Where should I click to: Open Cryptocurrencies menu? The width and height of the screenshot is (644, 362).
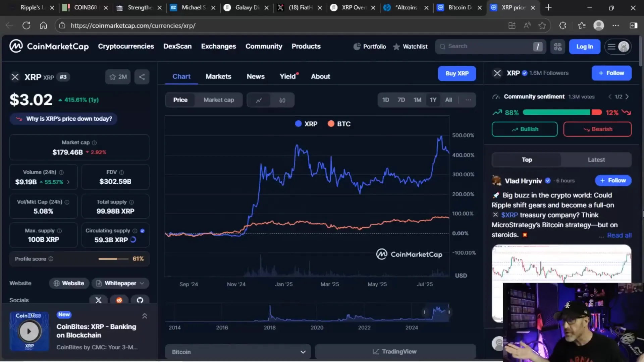[126, 46]
